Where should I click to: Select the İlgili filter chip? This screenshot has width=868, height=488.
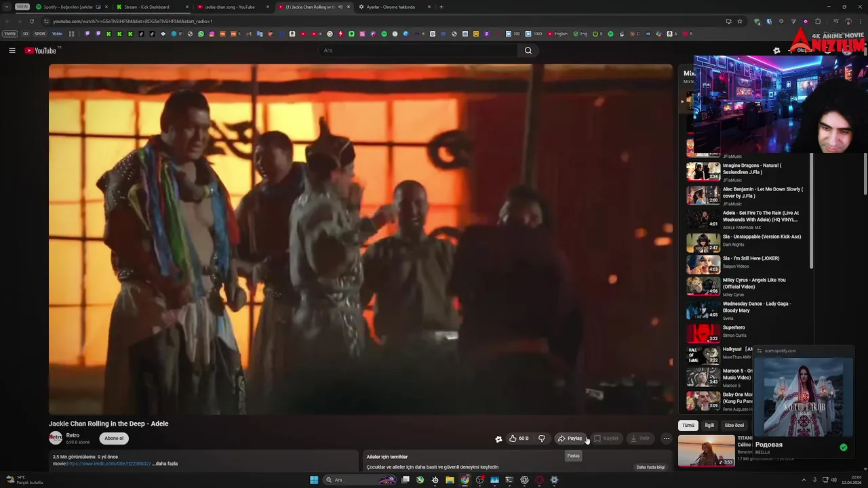709,425
